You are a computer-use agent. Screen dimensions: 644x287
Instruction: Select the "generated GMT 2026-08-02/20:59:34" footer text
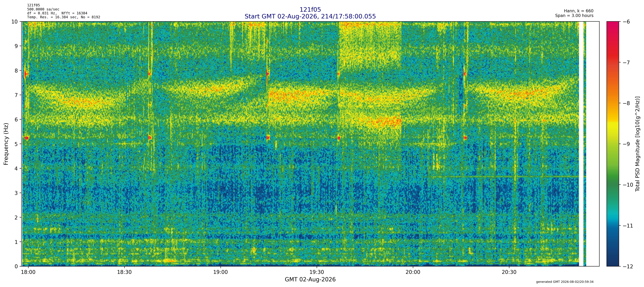[x=565, y=282]
